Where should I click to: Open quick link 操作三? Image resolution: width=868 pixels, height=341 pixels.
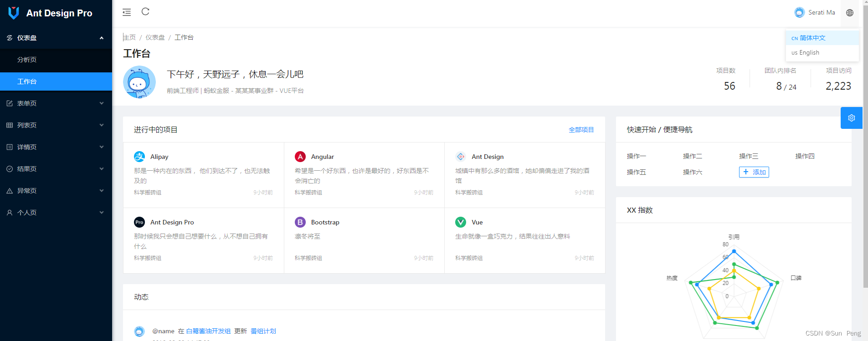pos(749,156)
